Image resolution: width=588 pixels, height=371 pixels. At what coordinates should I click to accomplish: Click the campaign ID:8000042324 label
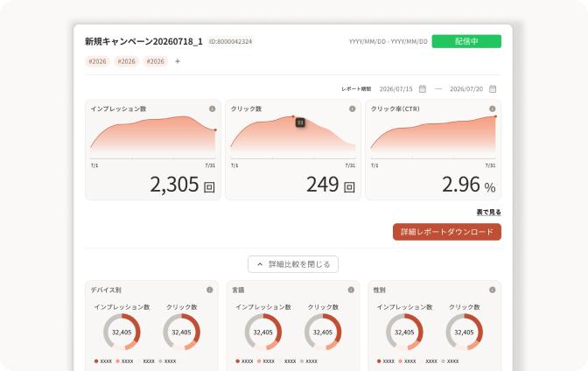tap(231, 41)
